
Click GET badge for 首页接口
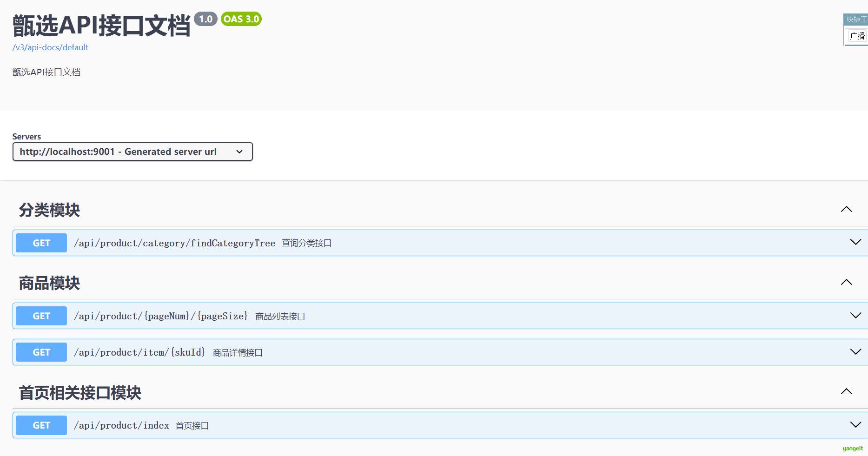pyautogui.click(x=41, y=425)
